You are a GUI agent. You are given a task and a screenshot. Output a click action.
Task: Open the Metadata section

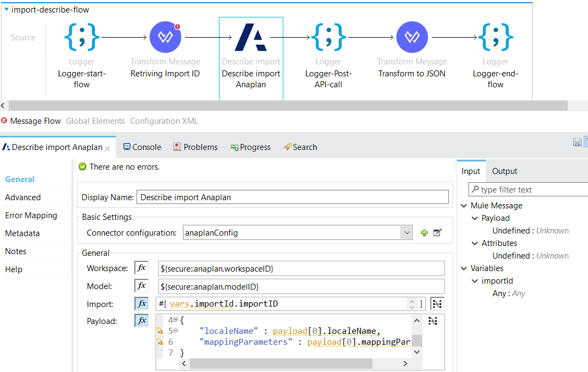(22, 233)
